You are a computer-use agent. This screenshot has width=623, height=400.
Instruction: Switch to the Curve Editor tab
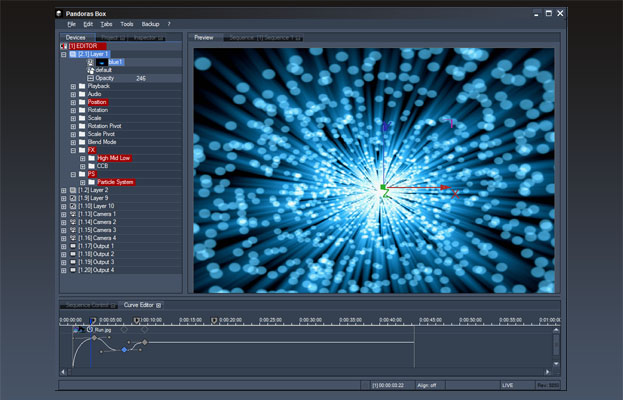(x=138, y=304)
